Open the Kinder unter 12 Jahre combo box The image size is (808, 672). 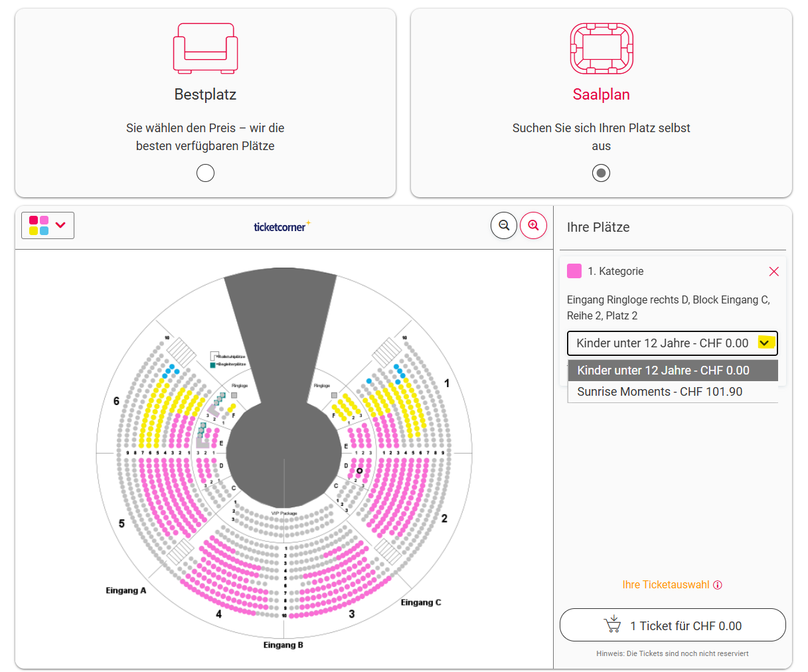click(x=672, y=343)
